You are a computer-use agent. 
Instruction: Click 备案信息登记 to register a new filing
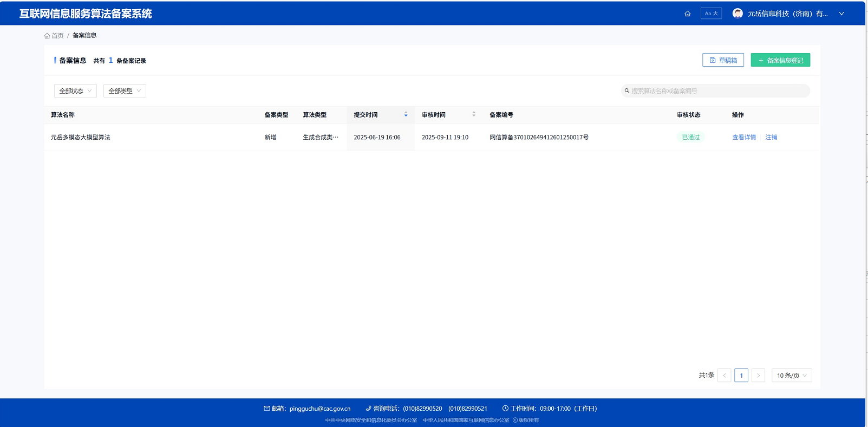coord(780,60)
